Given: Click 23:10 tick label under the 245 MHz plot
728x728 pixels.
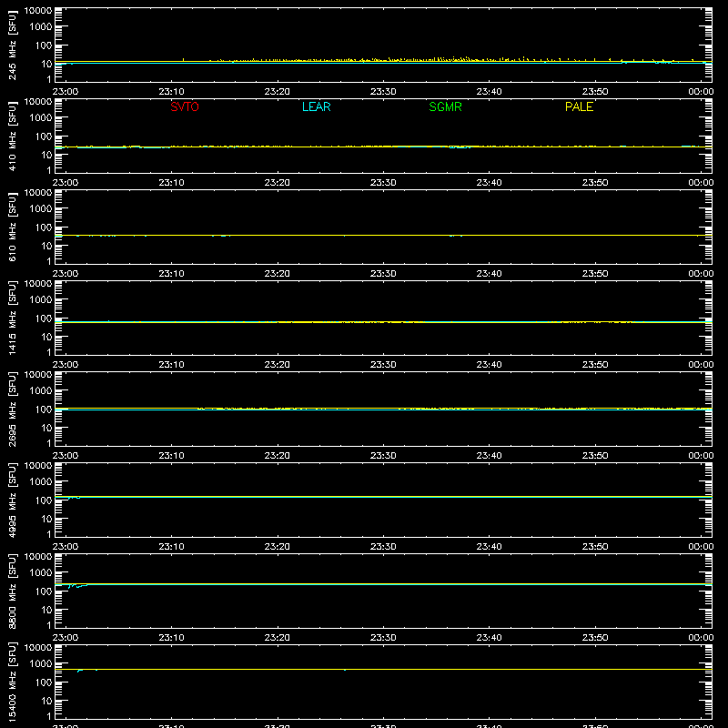Looking at the screenshot, I should tap(171, 92).
